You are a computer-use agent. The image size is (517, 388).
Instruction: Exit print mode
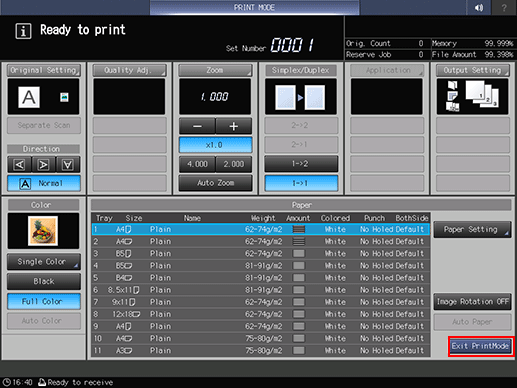point(480,346)
